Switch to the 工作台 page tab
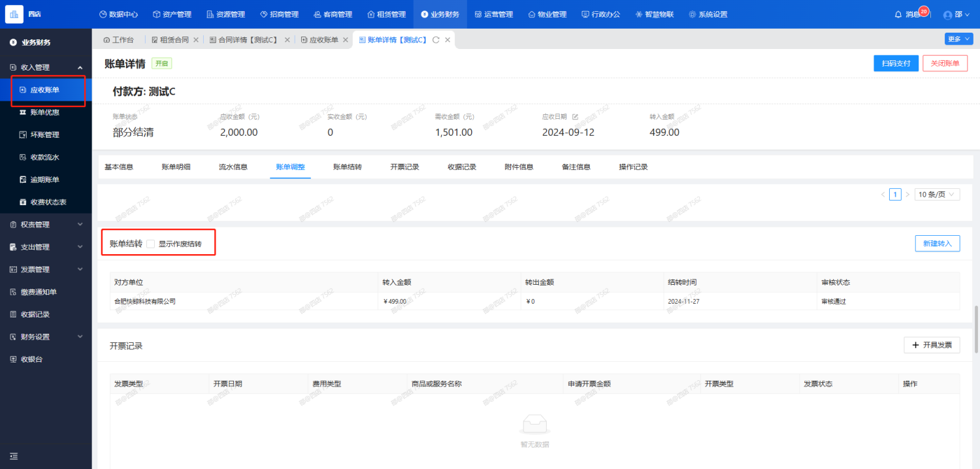The width and height of the screenshot is (980, 469). tap(118, 40)
